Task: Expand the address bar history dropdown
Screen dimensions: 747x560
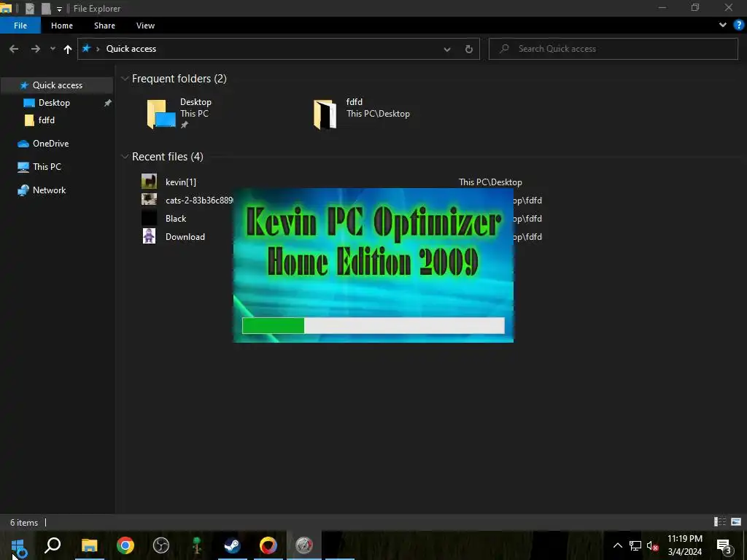Action: (x=447, y=49)
